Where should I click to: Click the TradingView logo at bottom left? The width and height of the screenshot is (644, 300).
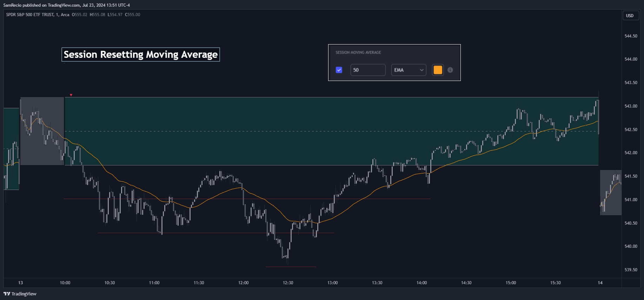point(20,294)
